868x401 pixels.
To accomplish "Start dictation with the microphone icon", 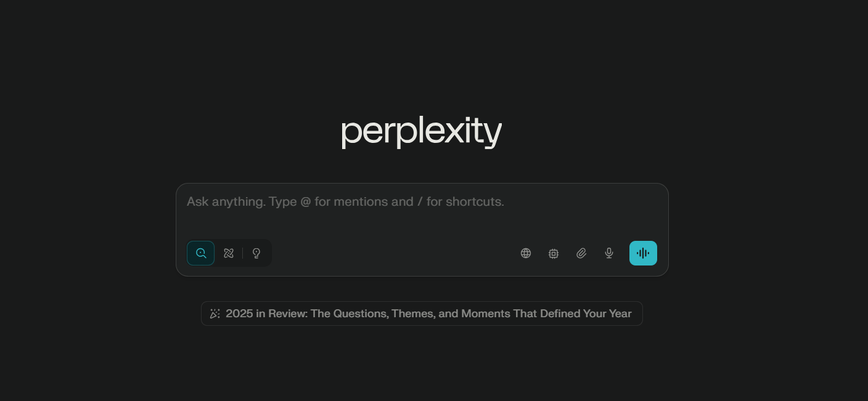I will pos(609,253).
